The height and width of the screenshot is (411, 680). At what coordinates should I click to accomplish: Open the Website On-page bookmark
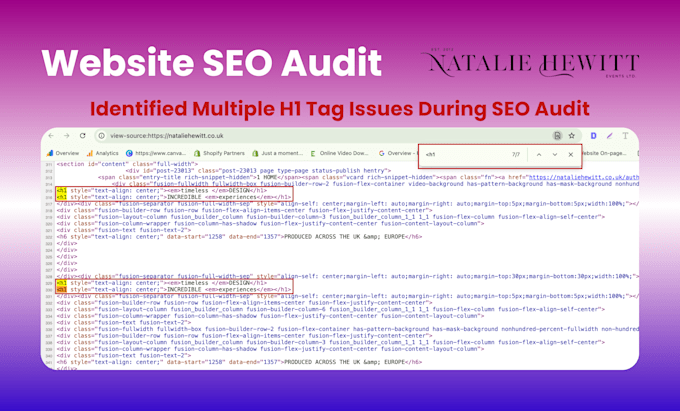pos(604,153)
